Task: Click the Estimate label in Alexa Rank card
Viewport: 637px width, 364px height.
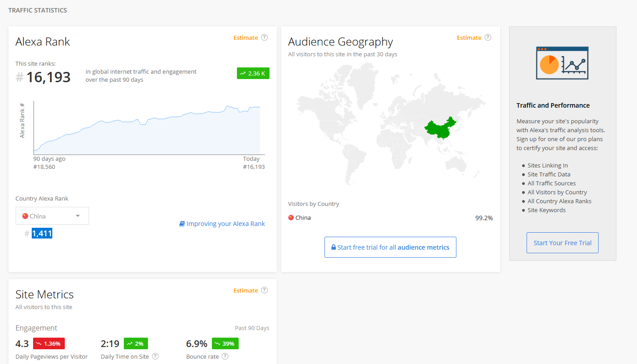Action: point(245,38)
